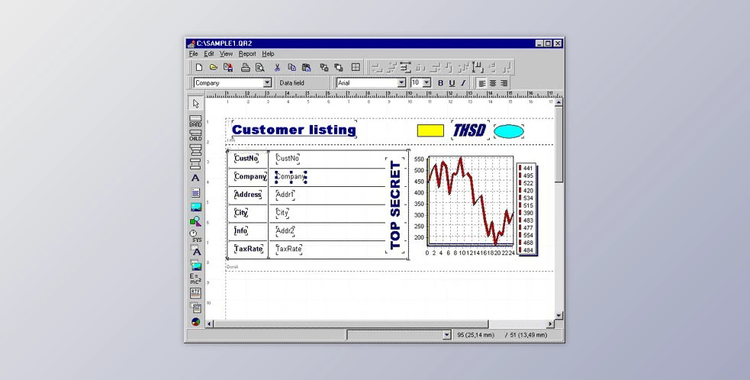Open the Help menu
This screenshot has width=750, height=380.
268,54
